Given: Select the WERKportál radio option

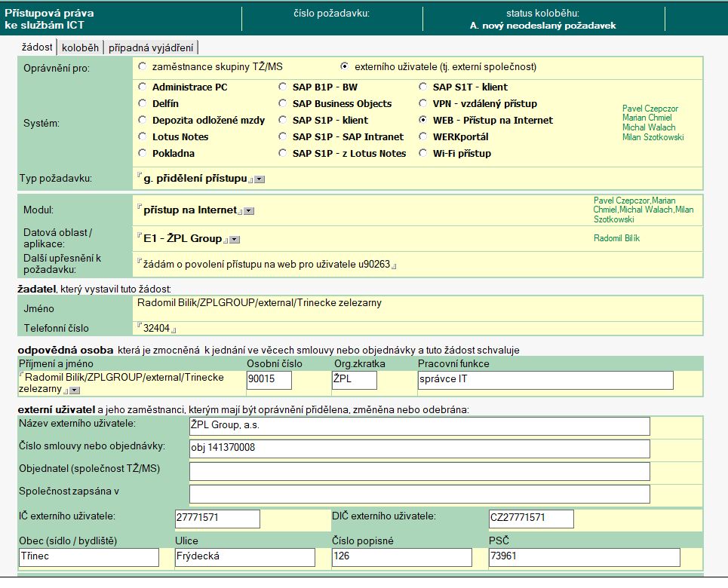Looking at the screenshot, I should click(424, 137).
